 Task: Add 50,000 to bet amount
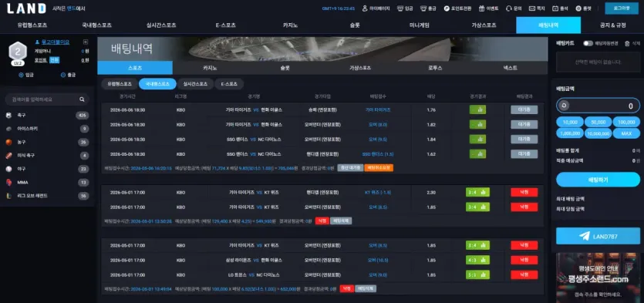[598, 122]
